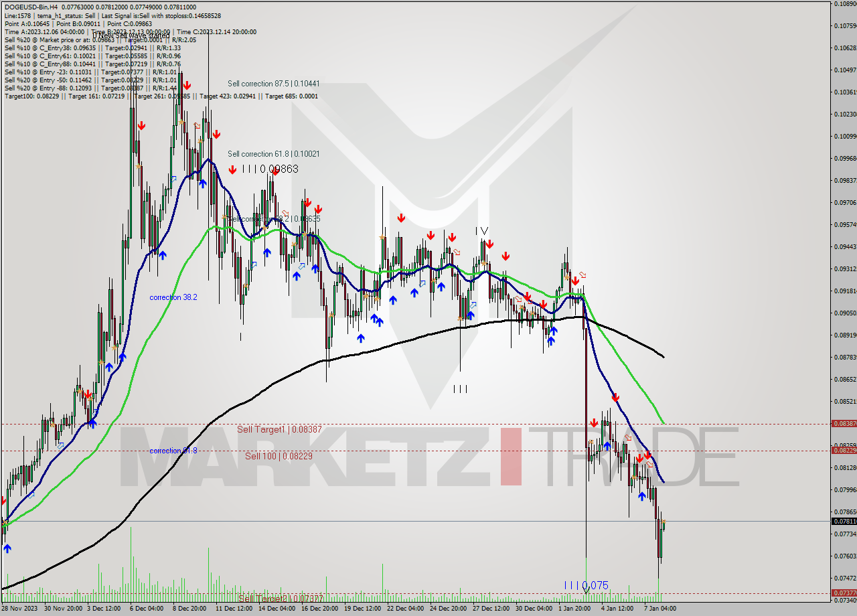Click the 0.09181 price axis label
The image size is (857, 616).
[846, 291]
